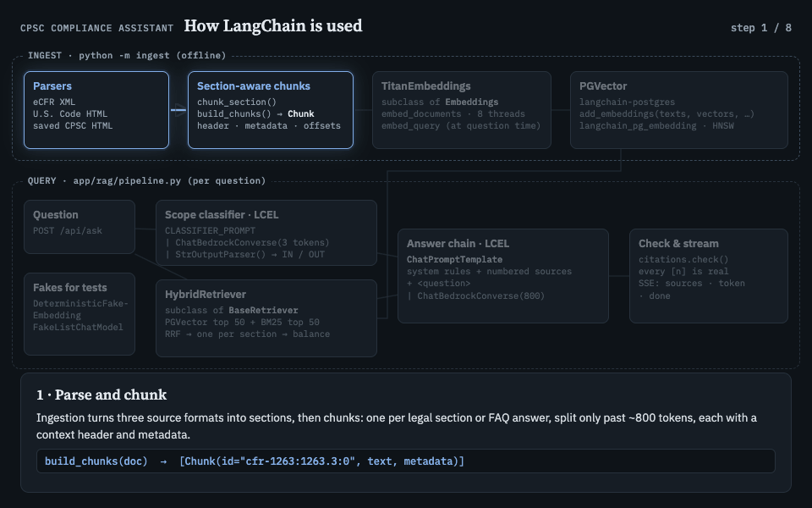Click embed_query (at question time) line
Viewport: 812px width, 508px height.
(461, 126)
